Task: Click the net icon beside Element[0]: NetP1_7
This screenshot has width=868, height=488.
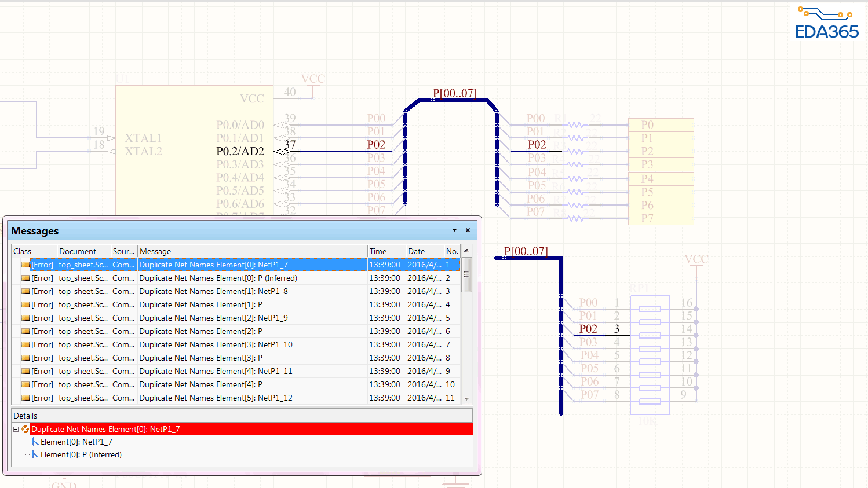Action: point(35,442)
